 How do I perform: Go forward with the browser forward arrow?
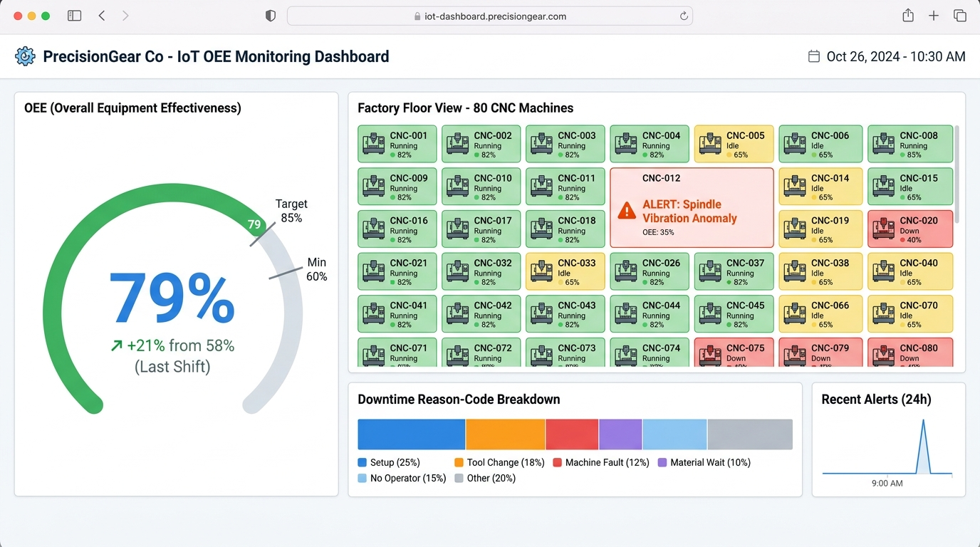[x=125, y=16]
